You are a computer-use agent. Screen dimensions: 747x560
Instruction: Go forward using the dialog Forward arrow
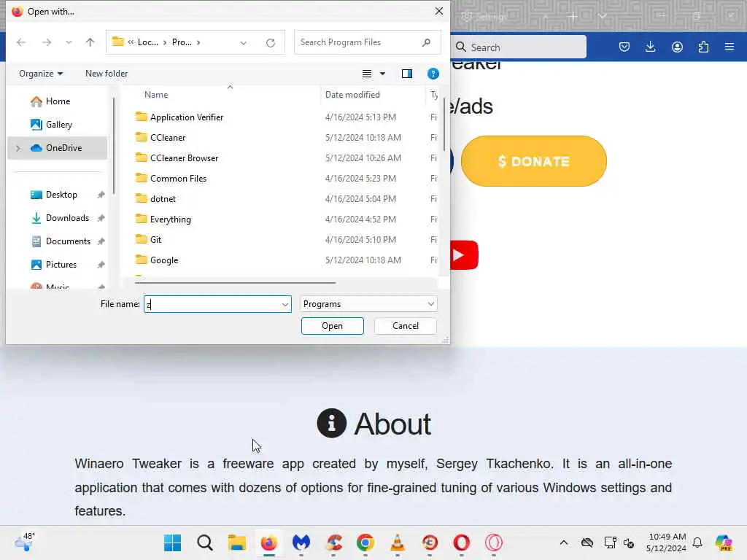46,42
